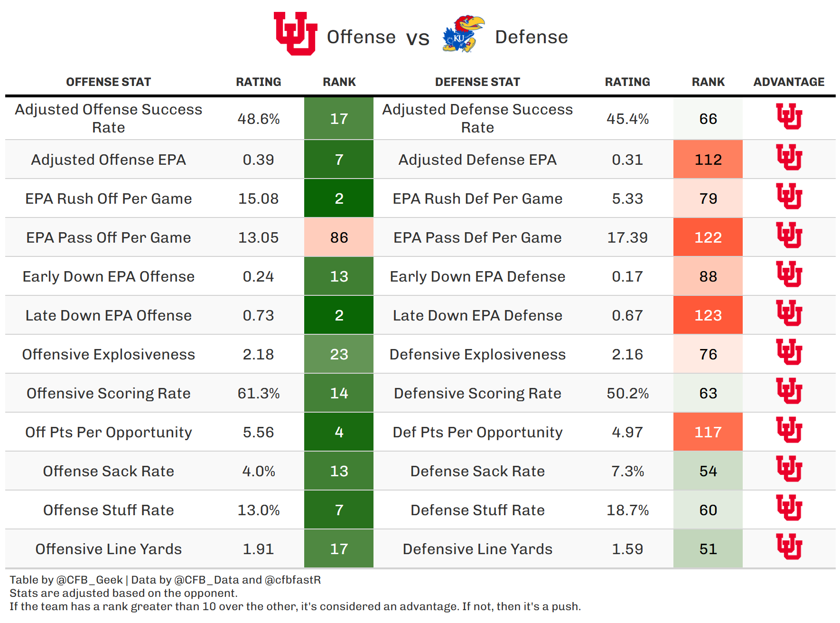Click the Defense Stuff Rate label
The height and width of the screenshot is (623, 840).
click(477, 510)
